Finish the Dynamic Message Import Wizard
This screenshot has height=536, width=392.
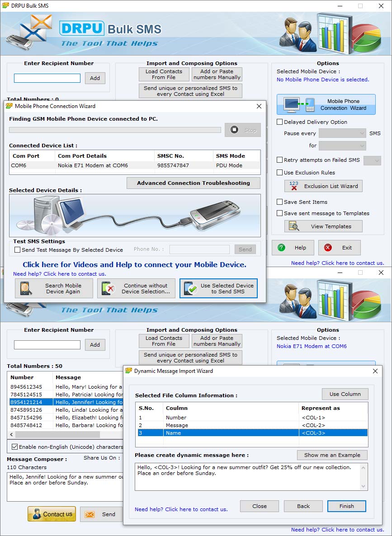click(x=346, y=506)
